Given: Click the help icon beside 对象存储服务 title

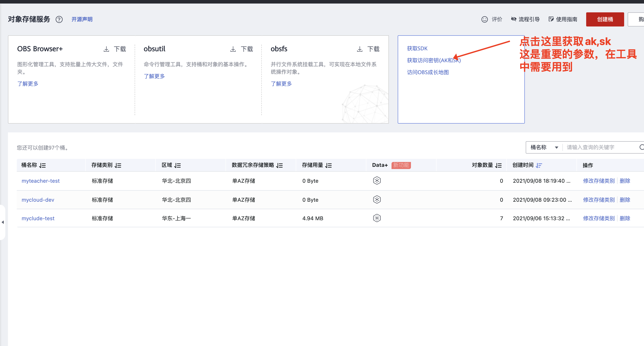Looking at the screenshot, I should 59,19.
